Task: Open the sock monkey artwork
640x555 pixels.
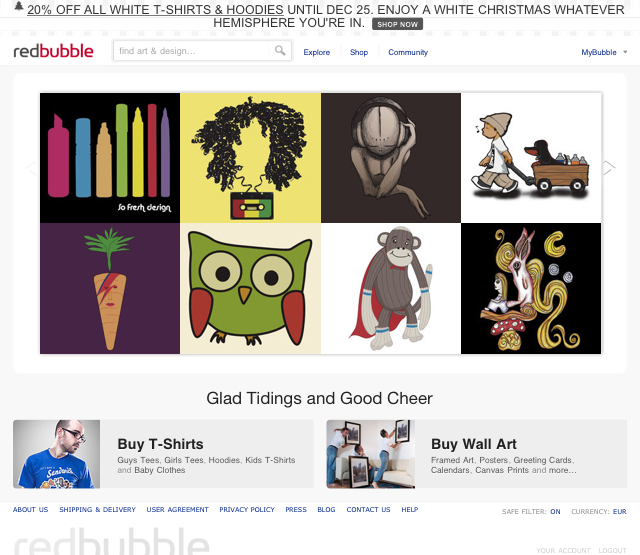Action: pyautogui.click(x=391, y=289)
